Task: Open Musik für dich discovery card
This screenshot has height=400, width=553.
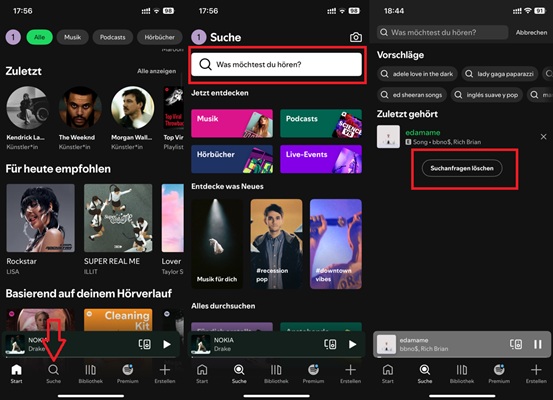Action: click(x=217, y=244)
